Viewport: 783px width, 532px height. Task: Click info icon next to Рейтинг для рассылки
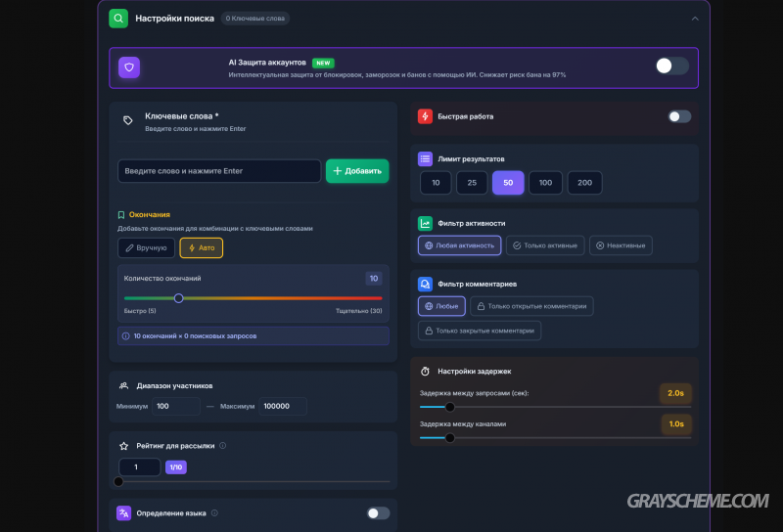coord(223,446)
